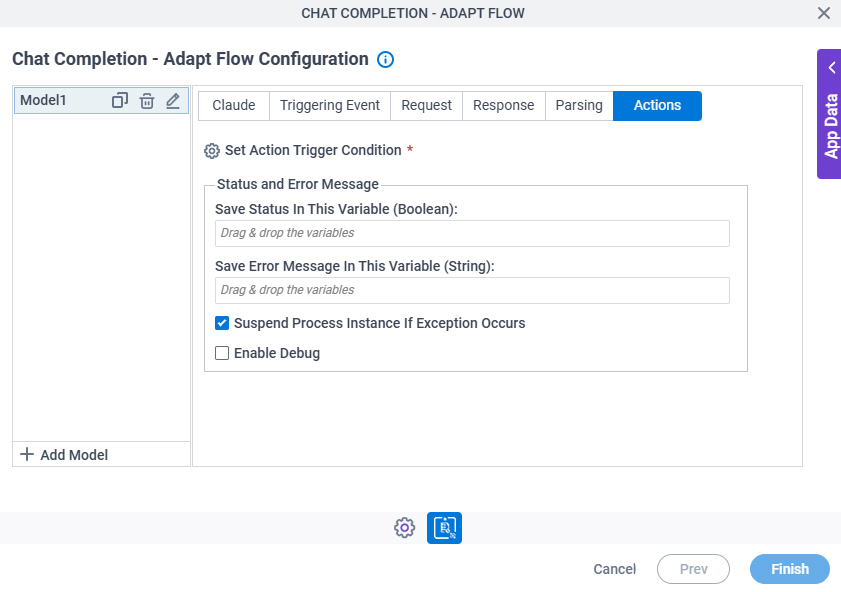Image resolution: width=841 pixels, height=592 pixels.
Task: Click the Cancel button
Action: 615,569
